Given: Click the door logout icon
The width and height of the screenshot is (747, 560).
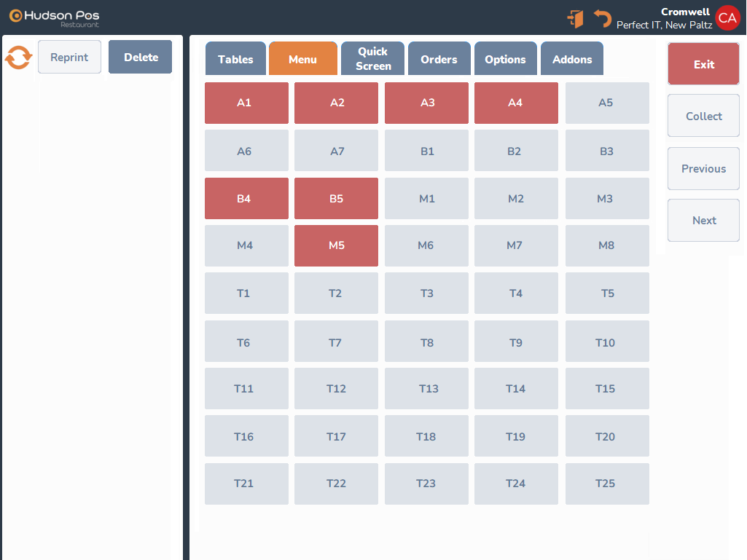Looking at the screenshot, I should tap(576, 19).
